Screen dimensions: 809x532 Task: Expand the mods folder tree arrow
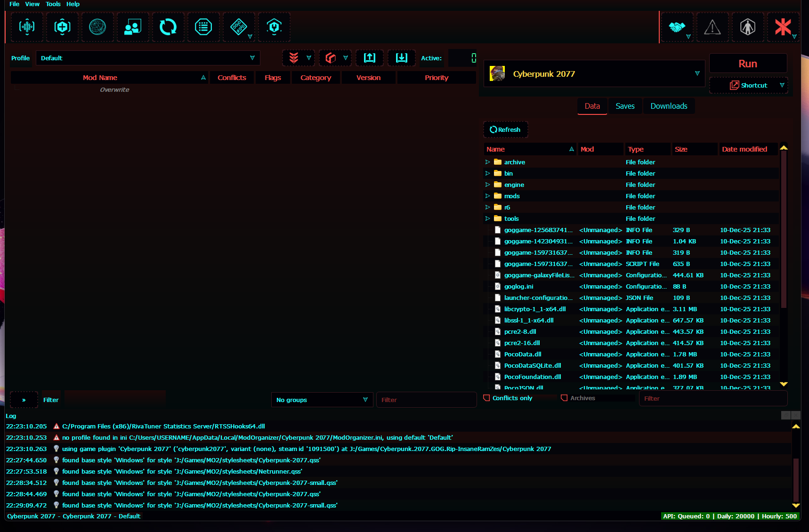point(488,196)
